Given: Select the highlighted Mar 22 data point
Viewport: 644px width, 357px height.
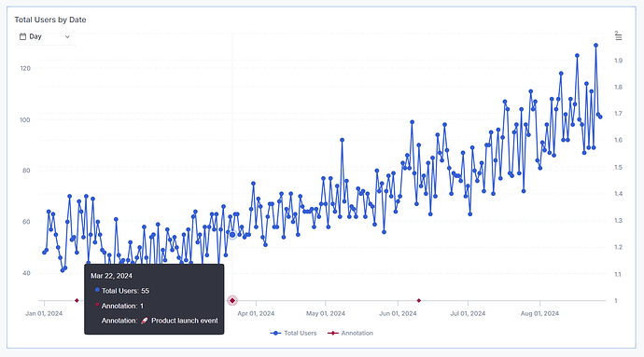Looking at the screenshot, I should coord(232,235).
